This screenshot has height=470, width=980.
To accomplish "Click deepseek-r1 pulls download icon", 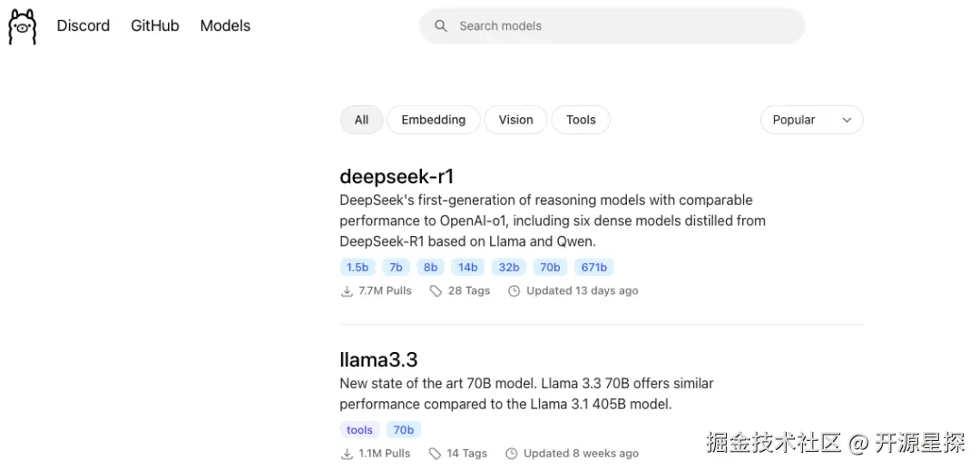I will point(347,291).
